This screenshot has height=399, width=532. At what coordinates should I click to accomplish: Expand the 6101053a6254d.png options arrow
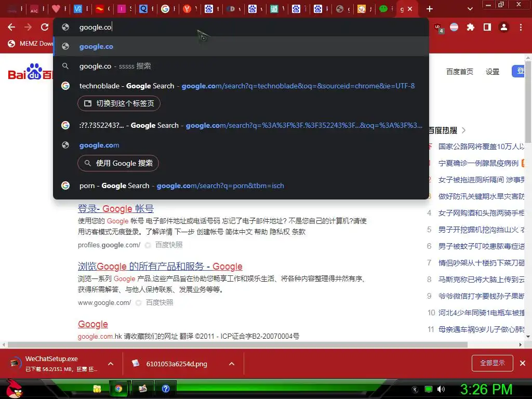coord(232,364)
